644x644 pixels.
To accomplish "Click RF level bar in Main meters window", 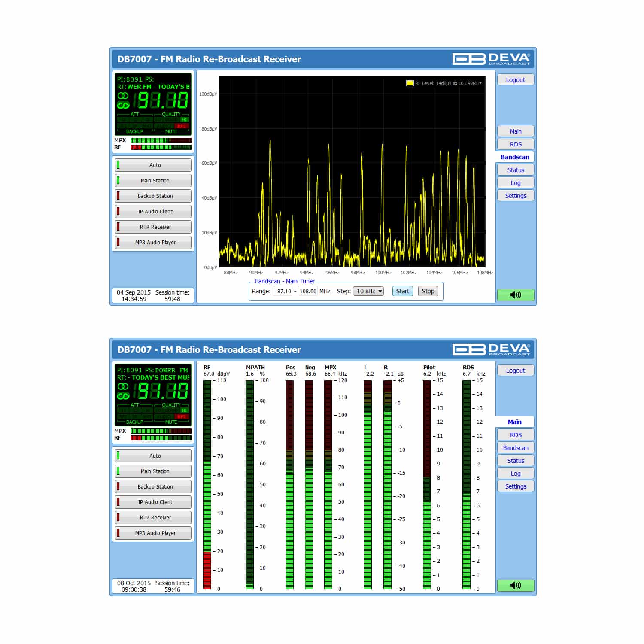I will [x=161, y=438].
